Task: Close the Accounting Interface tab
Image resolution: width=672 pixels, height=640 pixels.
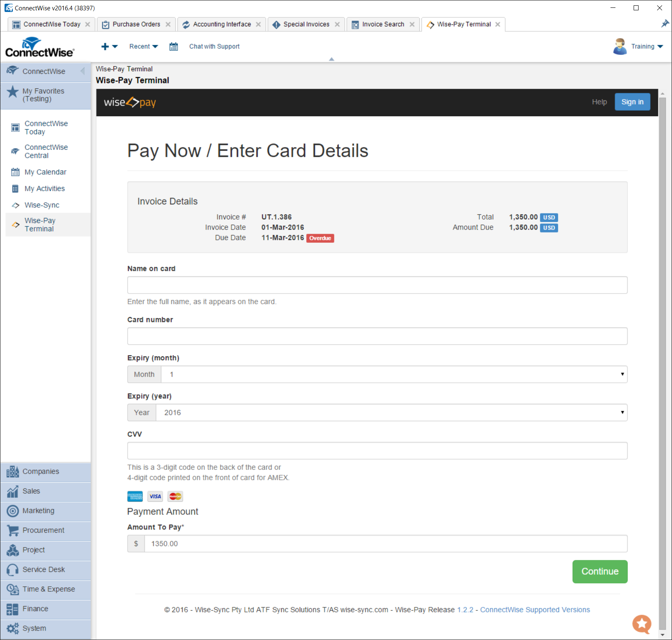Action: coord(258,24)
